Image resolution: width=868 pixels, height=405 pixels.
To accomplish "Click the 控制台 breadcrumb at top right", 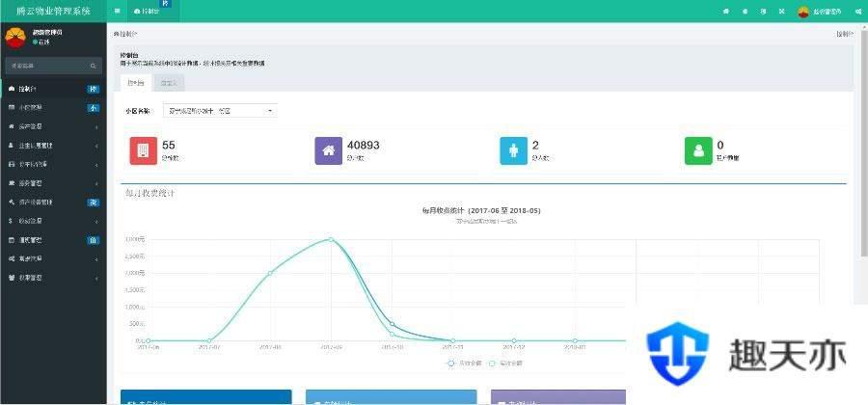I will click(x=844, y=34).
